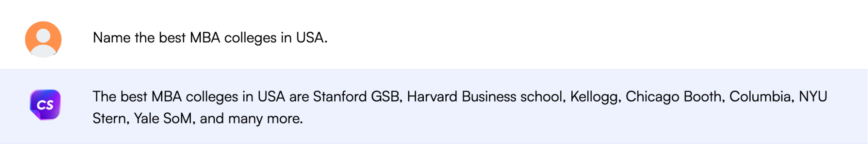Screen dimensions: 868x164
Task: Click "Harvard Business school" in the answer
Action: (486, 97)
